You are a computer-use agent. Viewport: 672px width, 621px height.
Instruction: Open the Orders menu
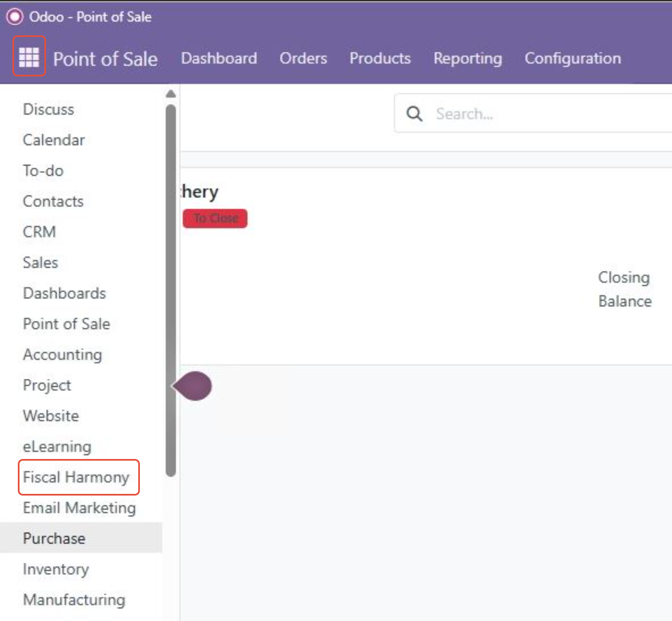pos(303,58)
